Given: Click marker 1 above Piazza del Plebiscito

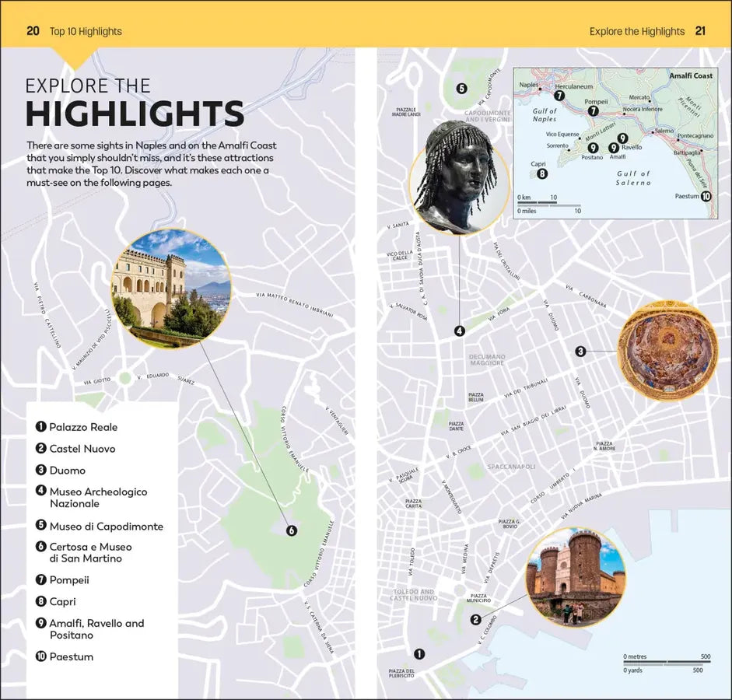Looking at the screenshot, I should coord(419,654).
